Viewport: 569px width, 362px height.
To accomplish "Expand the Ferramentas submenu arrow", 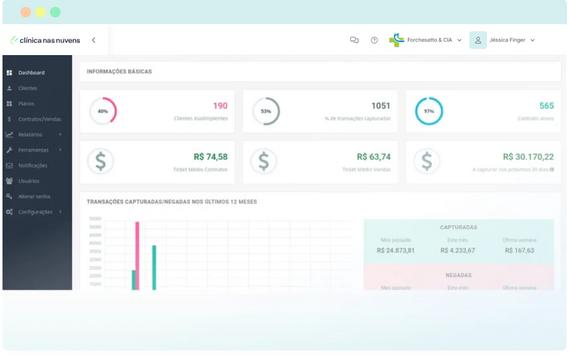I will [x=60, y=150].
